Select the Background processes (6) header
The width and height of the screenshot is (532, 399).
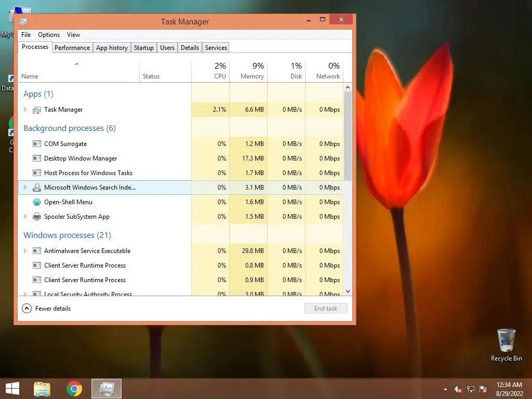(70, 128)
